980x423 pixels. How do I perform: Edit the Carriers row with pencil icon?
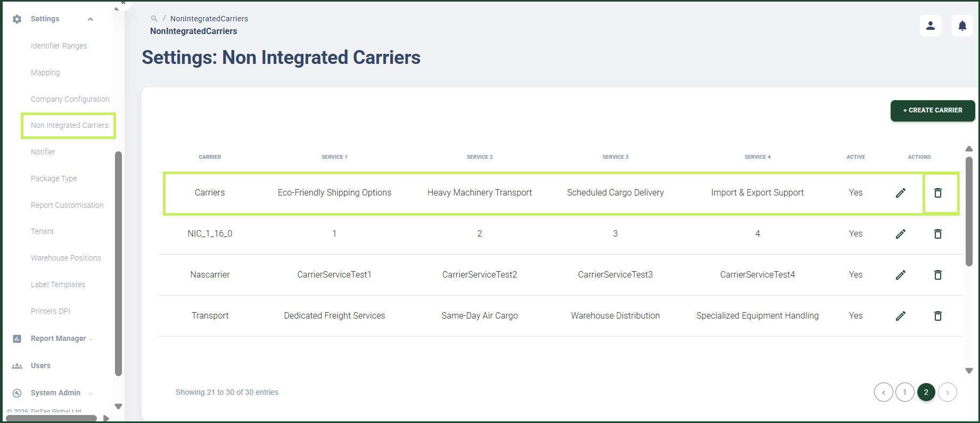coord(901,193)
